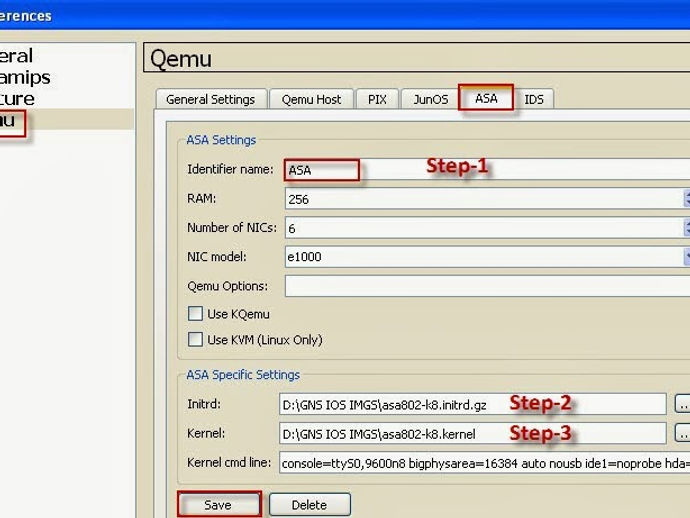This screenshot has height=518, width=690.
Task: Open the ASA tab
Action: pos(486,98)
